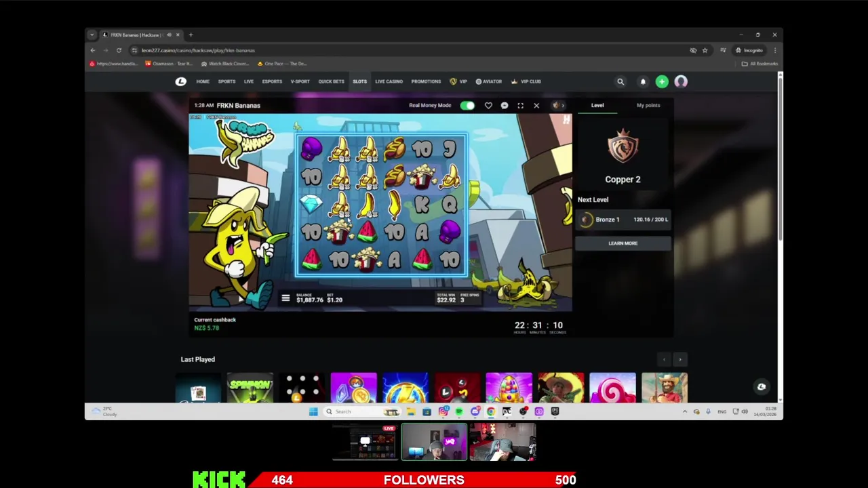The width and height of the screenshot is (868, 488).
Task: Open the V-SPORT section
Action: pyautogui.click(x=300, y=81)
